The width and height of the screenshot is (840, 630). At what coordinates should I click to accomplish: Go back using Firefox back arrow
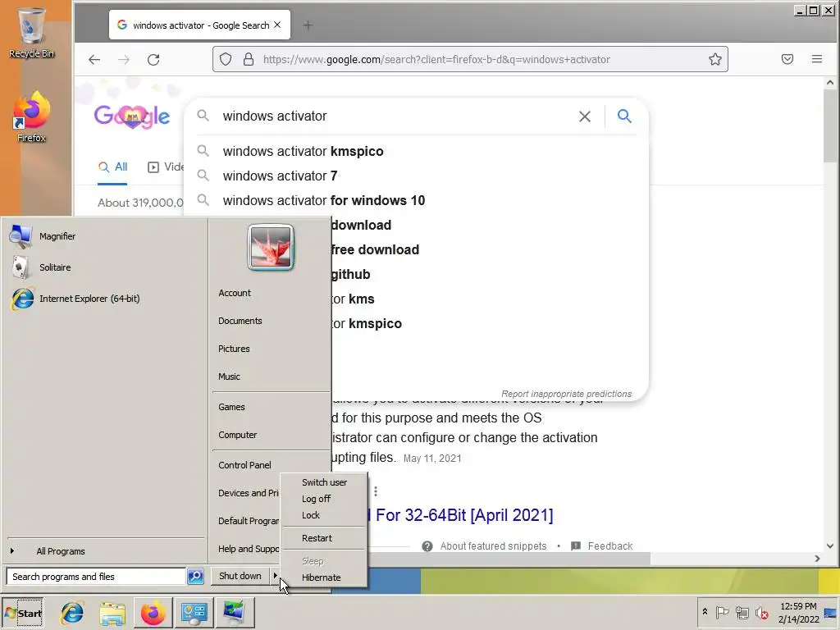click(x=94, y=59)
